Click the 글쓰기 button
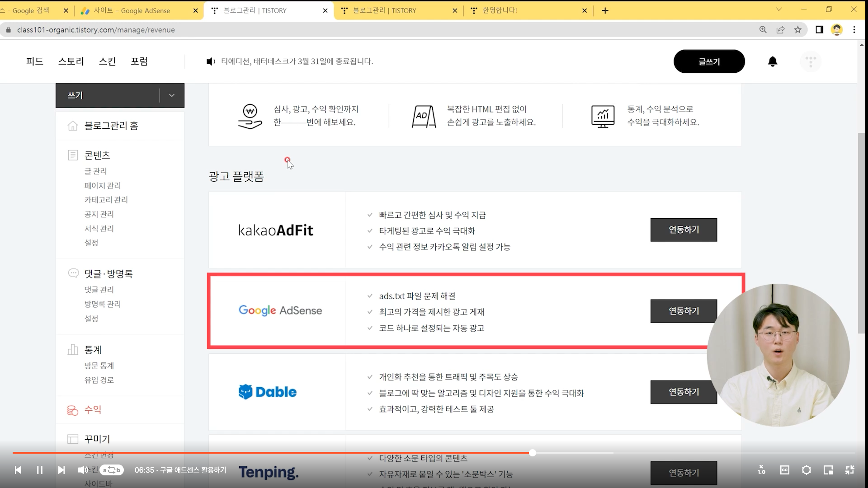Image resolution: width=868 pixels, height=488 pixels. pyautogui.click(x=709, y=61)
